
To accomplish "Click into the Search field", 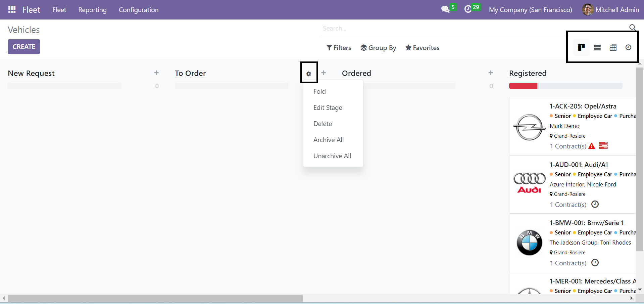I will 473,28.
